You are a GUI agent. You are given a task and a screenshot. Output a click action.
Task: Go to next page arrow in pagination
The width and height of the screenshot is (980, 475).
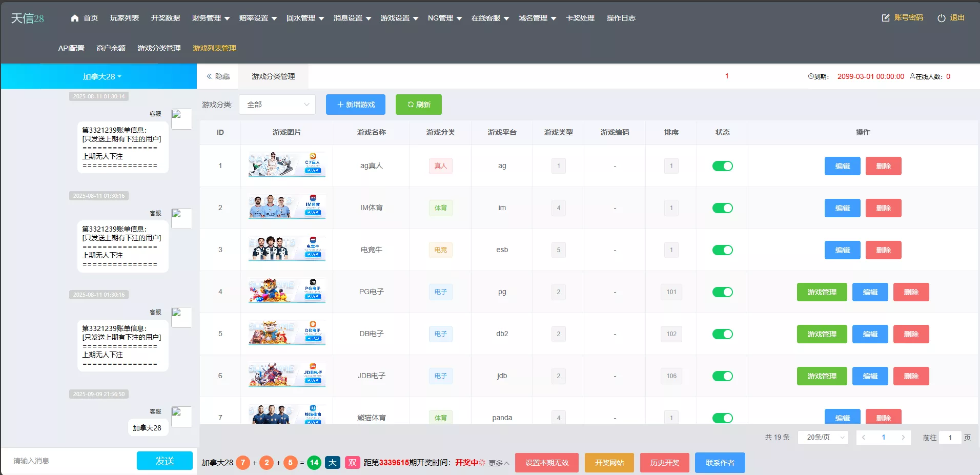[903, 438]
